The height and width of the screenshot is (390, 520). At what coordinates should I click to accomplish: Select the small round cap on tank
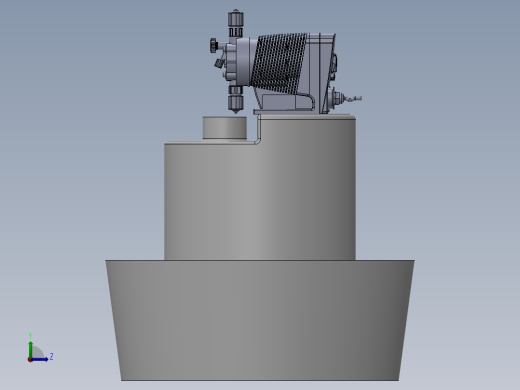[225, 128]
